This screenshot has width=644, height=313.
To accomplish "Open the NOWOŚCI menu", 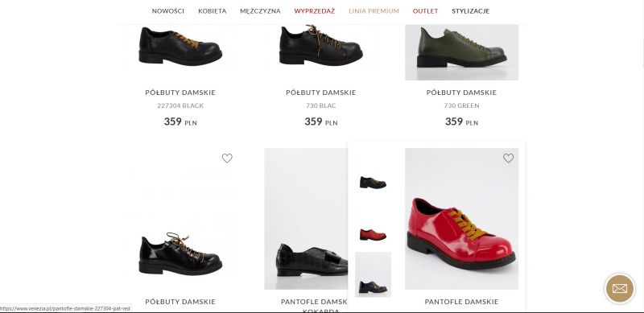I will click(168, 11).
